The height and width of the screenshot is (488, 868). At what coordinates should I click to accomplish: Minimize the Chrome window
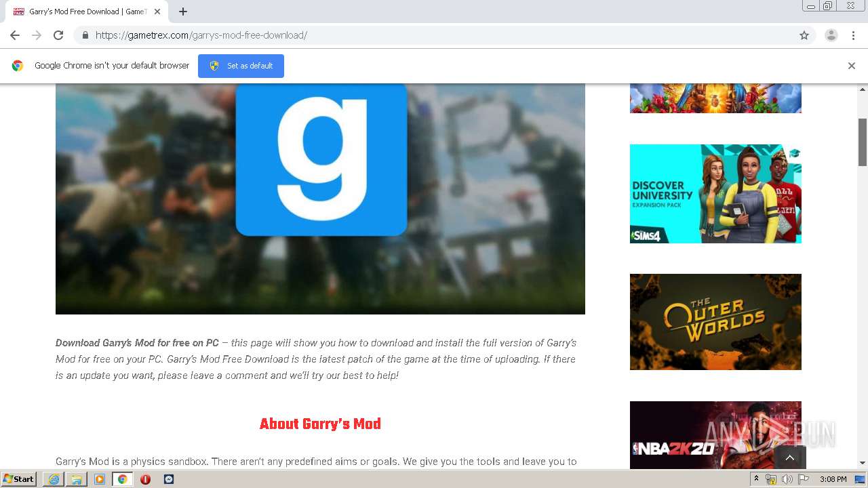tap(810, 6)
